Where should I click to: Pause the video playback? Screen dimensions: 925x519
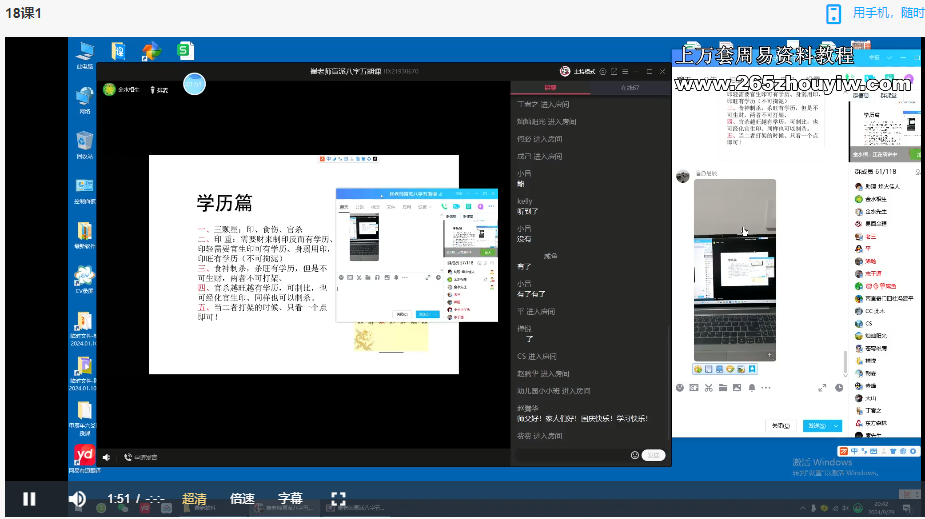(x=30, y=498)
